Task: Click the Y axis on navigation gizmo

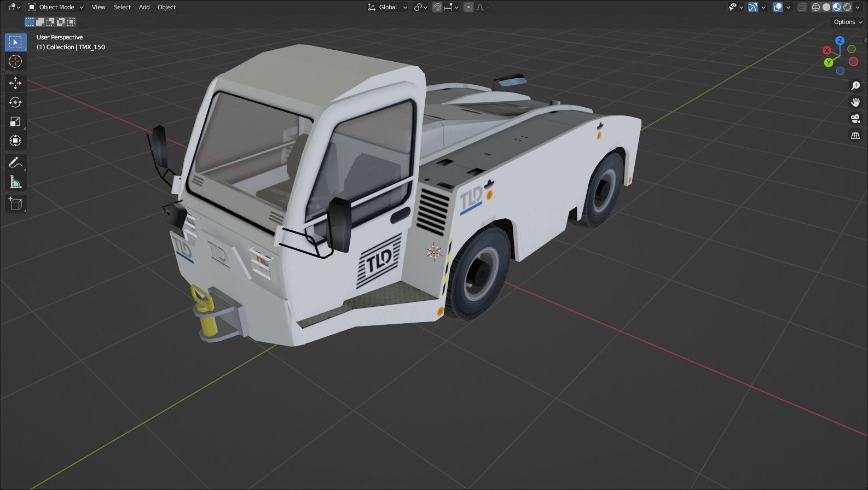Action: click(x=829, y=62)
